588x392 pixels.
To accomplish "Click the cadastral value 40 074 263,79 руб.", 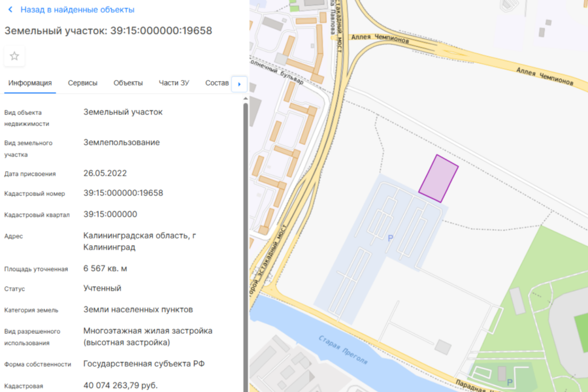I will pyautogui.click(x=120, y=385).
